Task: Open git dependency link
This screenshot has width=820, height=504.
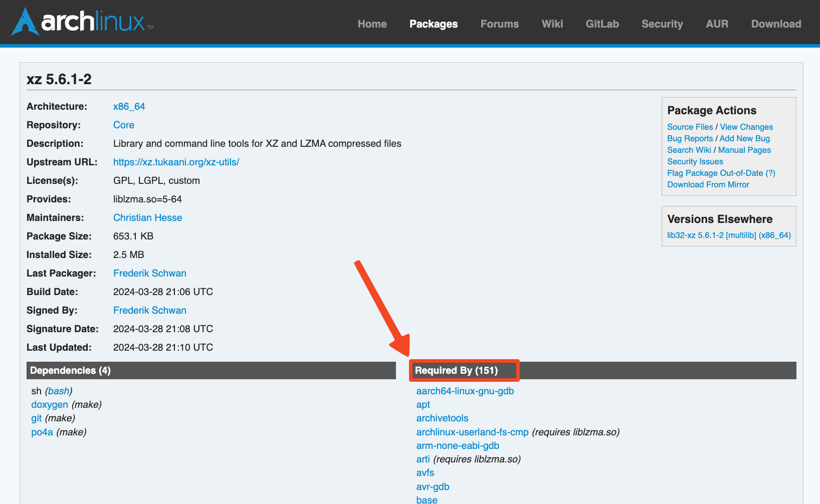Action: pyautogui.click(x=37, y=418)
